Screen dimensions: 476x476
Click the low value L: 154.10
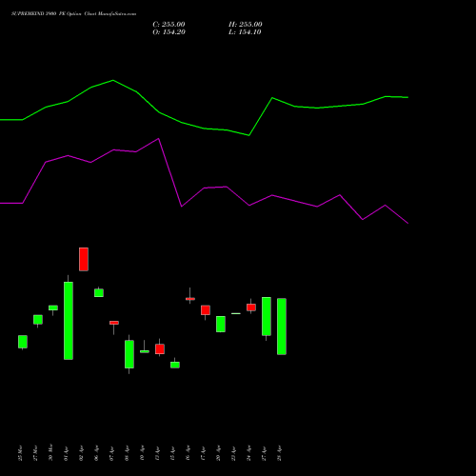pos(245,32)
